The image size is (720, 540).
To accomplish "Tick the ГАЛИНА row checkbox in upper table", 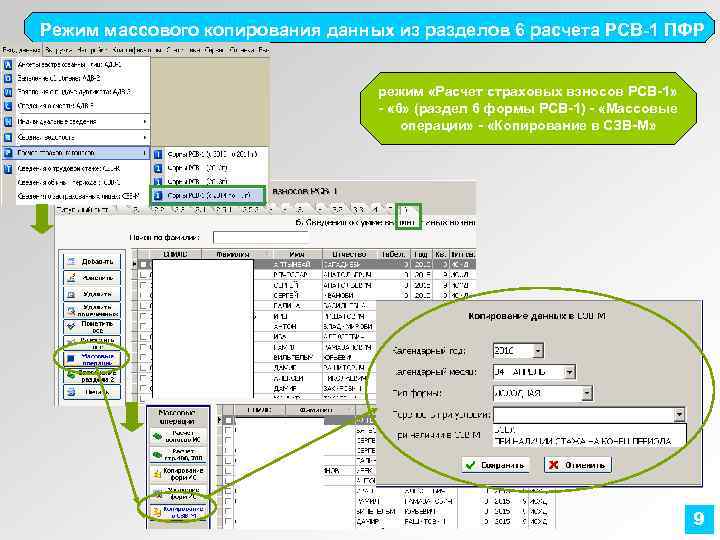I will pyautogui.click(x=144, y=305).
